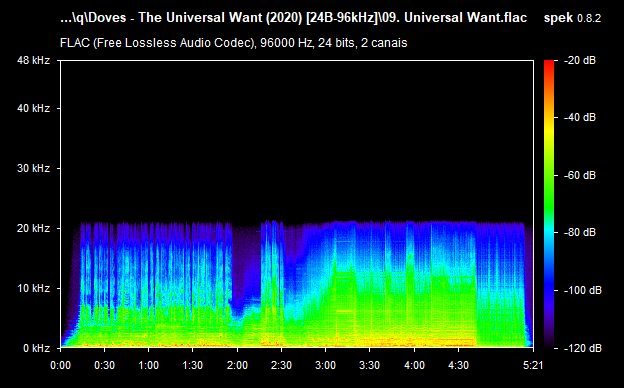Image resolution: width=624 pixels, height=388 pixels.
Task: Click the 0:00 time axis label
Action: pyautogui.click(x=60, y=365)
